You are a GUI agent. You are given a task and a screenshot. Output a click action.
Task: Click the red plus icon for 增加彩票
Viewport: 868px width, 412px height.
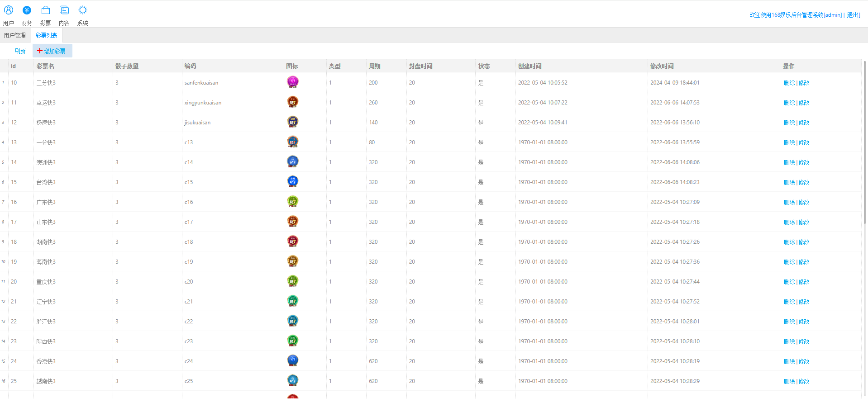(x=40, y=51)
